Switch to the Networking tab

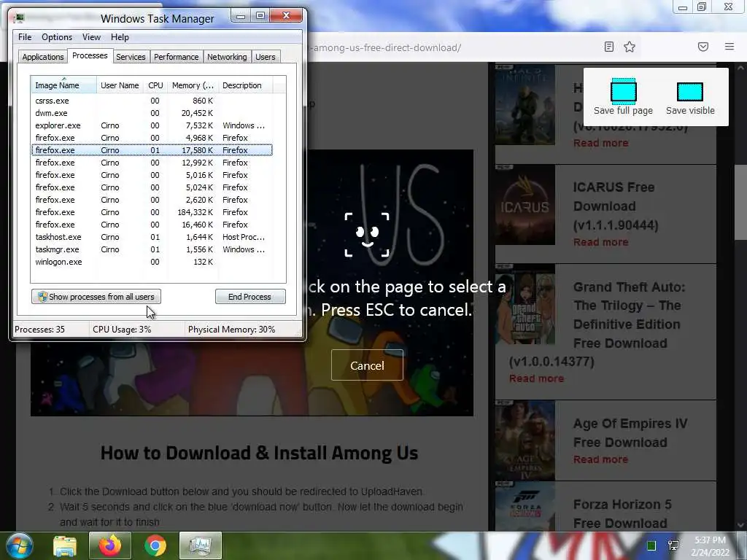[x=227, y=57]
